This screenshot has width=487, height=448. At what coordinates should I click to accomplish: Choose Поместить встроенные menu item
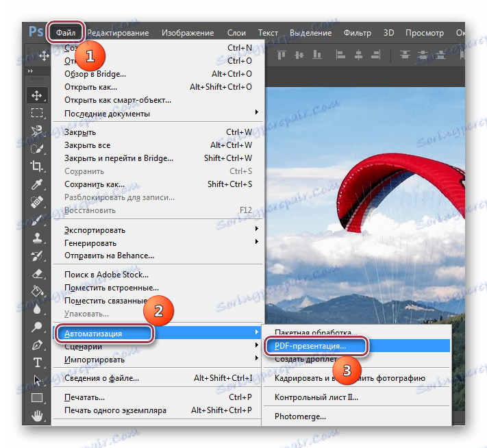(158, 288)
